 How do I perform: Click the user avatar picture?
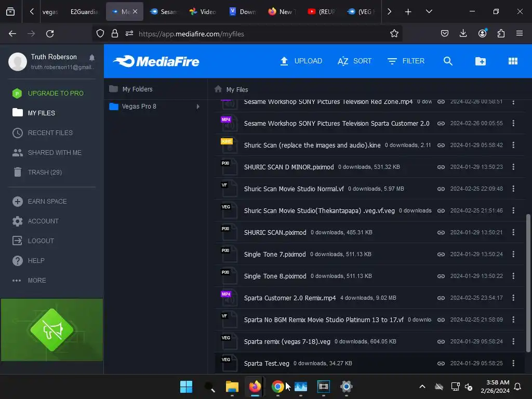click(18, 61)
